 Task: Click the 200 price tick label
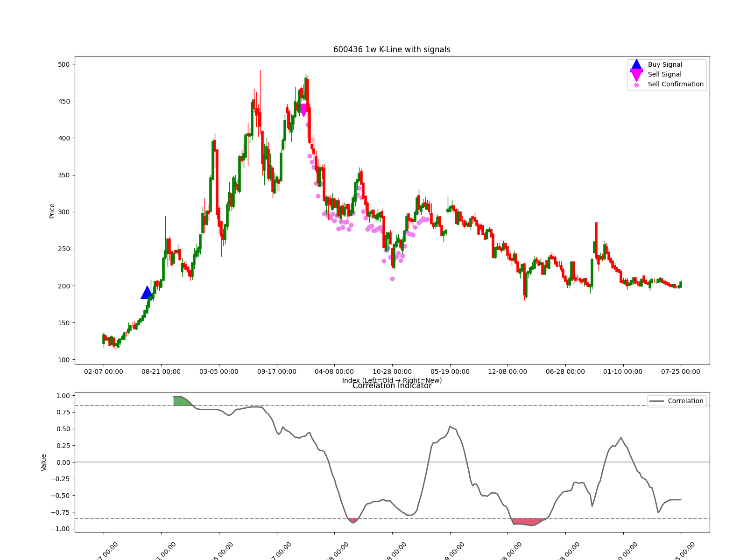[64, 286]
